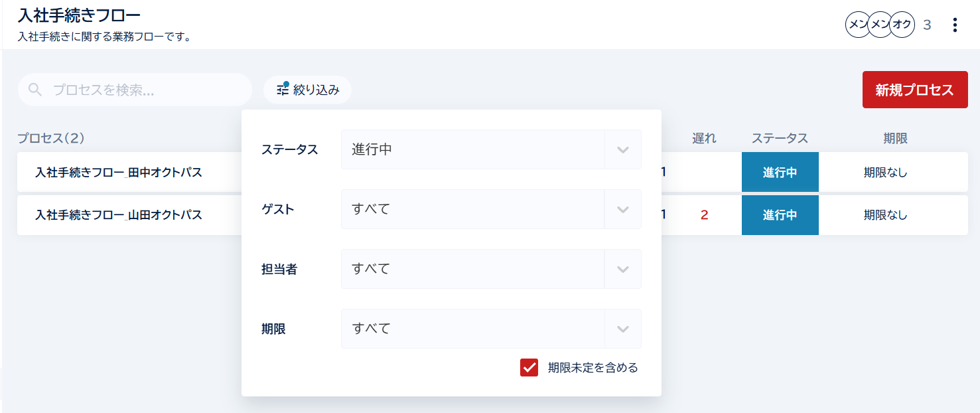
Task: Click the member count 3
Action: [927, 25]
